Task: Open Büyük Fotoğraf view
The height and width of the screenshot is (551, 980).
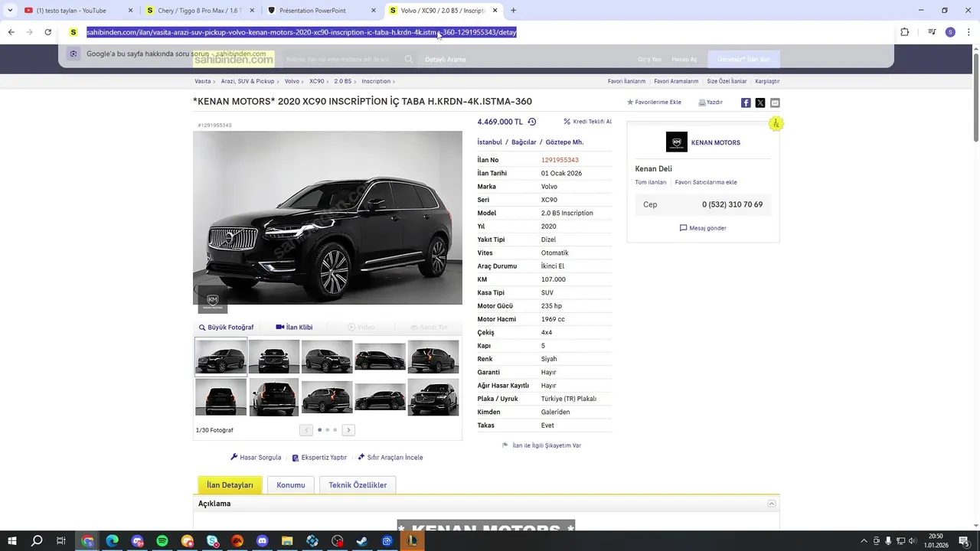Action: (226, 327)
